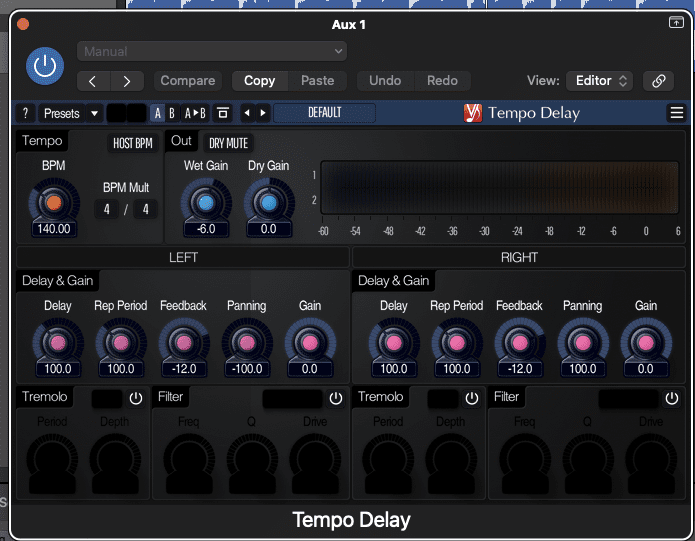Click the BPM Mult numerator 4
695x541 pixels.
click(x=106, y=209)
